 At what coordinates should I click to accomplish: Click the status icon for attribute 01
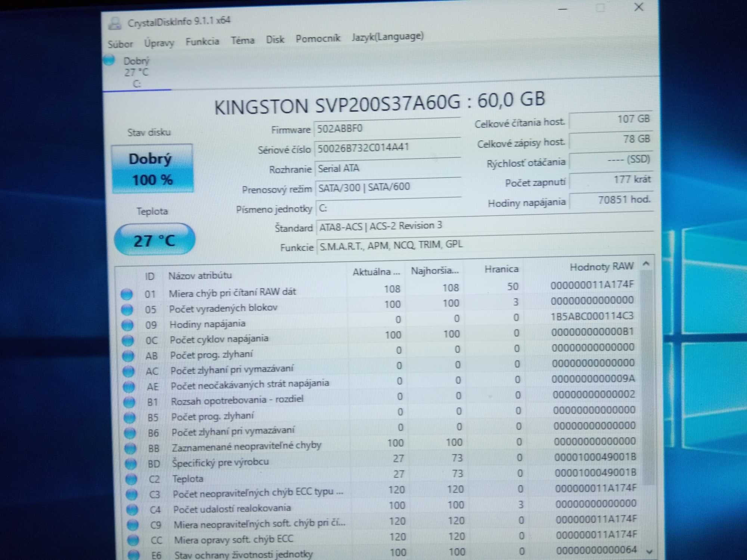click(127, 294)
